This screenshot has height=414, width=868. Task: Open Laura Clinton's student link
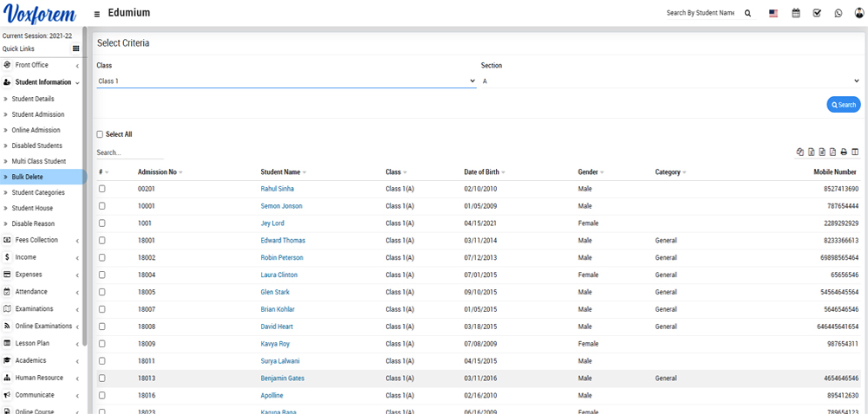(x=279, y=275)
